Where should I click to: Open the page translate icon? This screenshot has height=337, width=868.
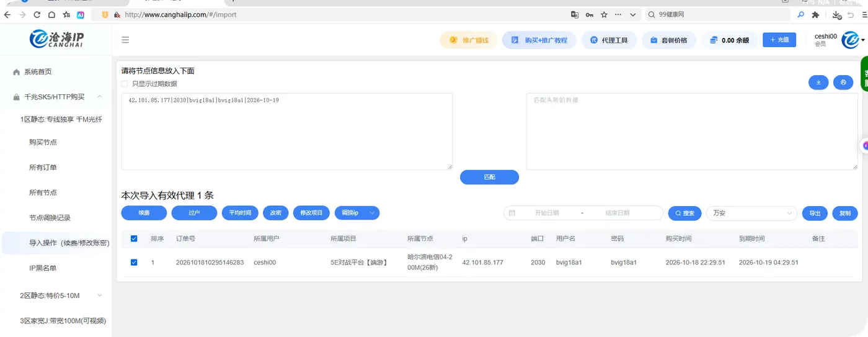[x=575, y=14]
